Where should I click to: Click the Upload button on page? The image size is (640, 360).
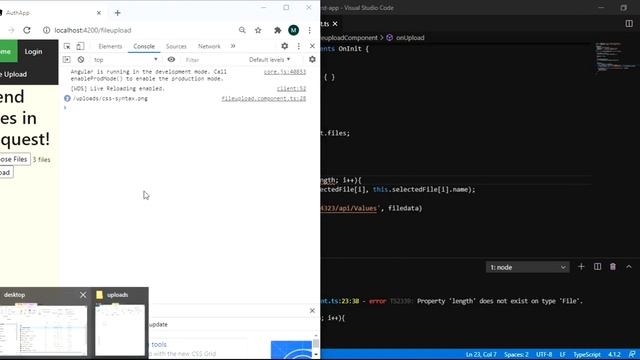click(6, 172)
